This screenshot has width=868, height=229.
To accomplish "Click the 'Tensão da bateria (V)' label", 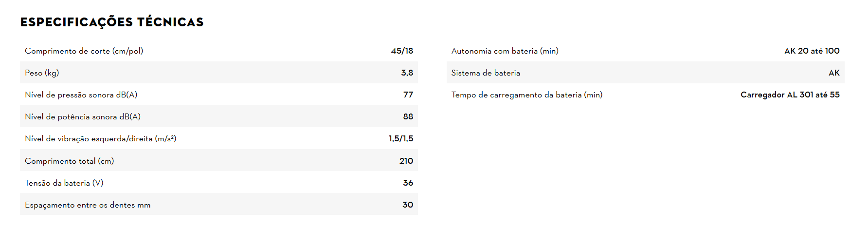I will (64, 183).
